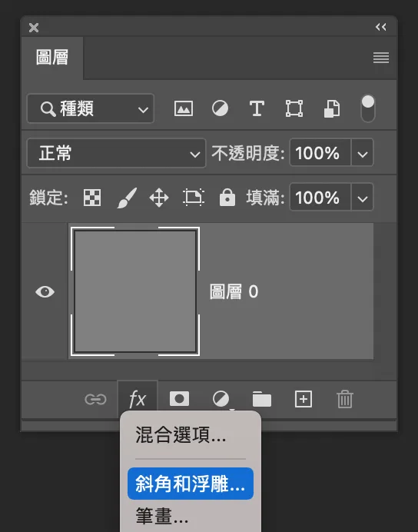Expand 不透明度 opacity slider arrow
Image resolution: width=418 pixels, height=532 pixels.
click(363, 153)
